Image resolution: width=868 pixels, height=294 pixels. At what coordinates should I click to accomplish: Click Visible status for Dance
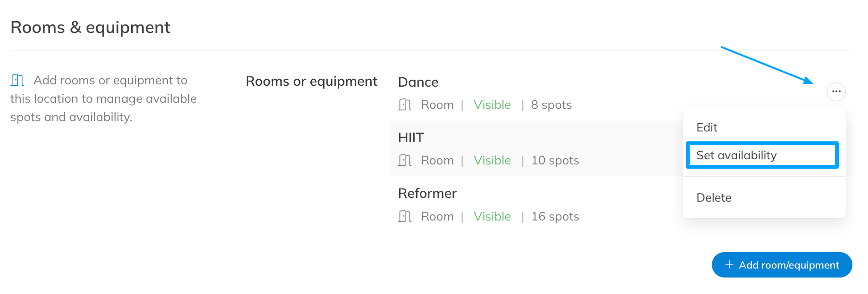point(492,105)
